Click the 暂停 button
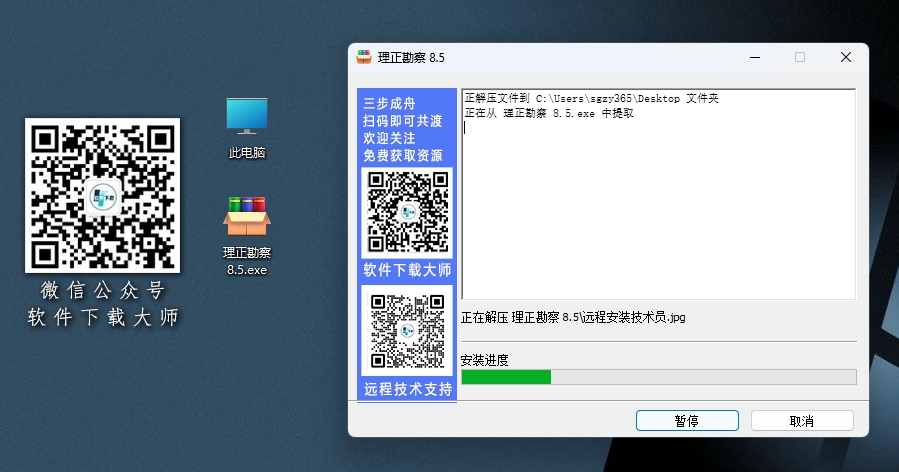The image size is (899, 472). 687,420
